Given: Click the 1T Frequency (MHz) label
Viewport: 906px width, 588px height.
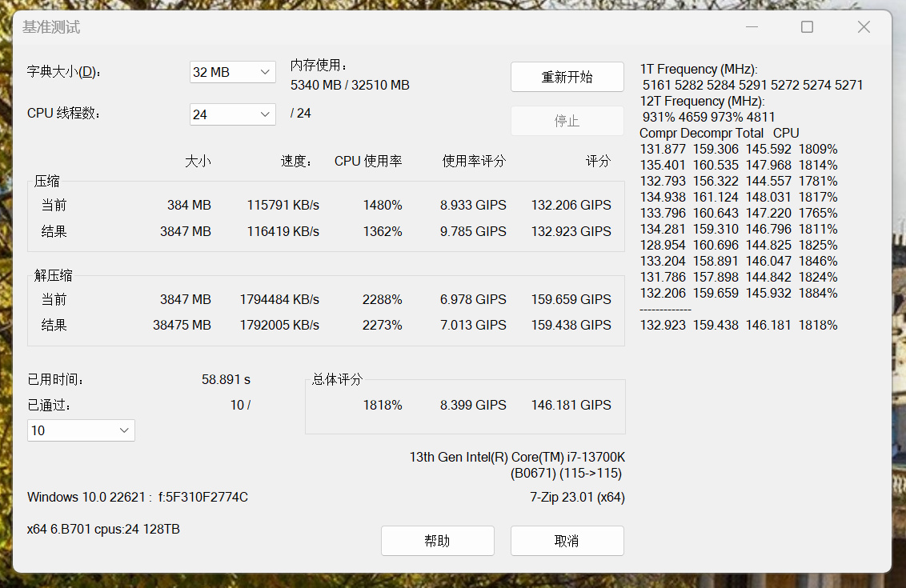Looking at the screenshot, I should click(699, 70).
